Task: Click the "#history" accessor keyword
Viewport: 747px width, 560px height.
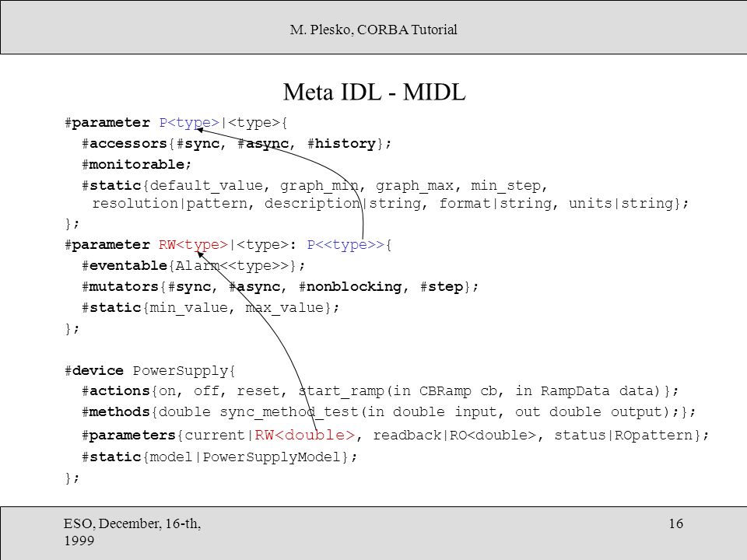Action: 342,143
